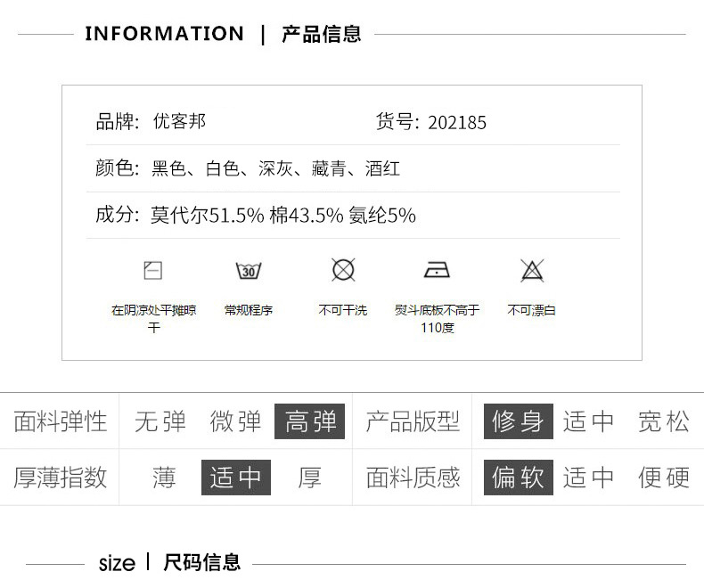
Task: Click the item number 202185
Action: click(x=457, y=123)
